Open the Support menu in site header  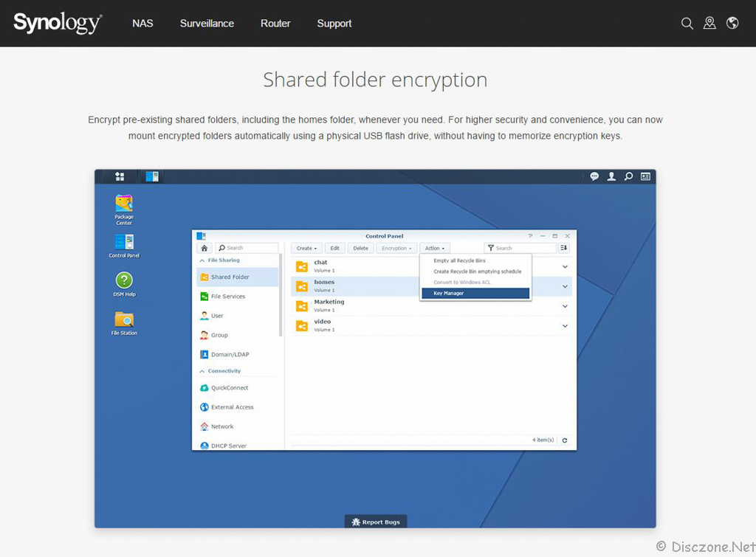pos(334,23)
